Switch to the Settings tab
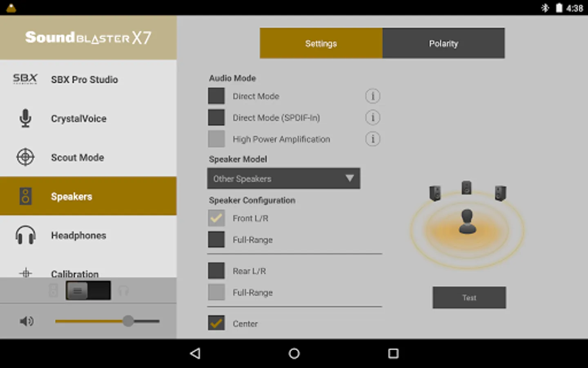This screenshot has height=368, width=588. (321, 43)
